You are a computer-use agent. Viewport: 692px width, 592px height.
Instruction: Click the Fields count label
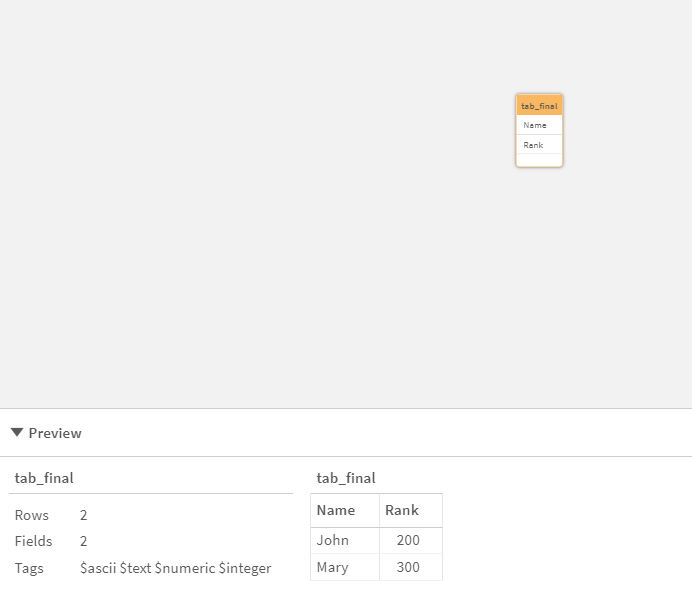coord(34,541)
